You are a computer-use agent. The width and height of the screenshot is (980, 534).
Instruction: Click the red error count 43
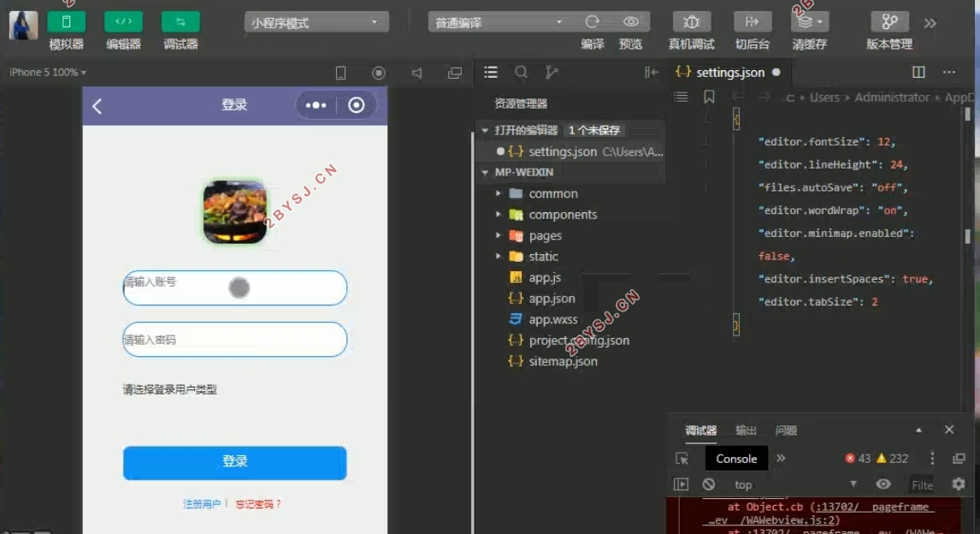point(858,459)
